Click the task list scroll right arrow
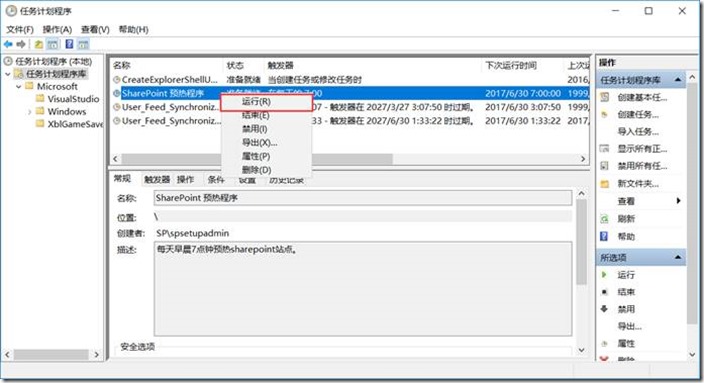The width and height of the screenshot is (704, 383). (583, 158)
